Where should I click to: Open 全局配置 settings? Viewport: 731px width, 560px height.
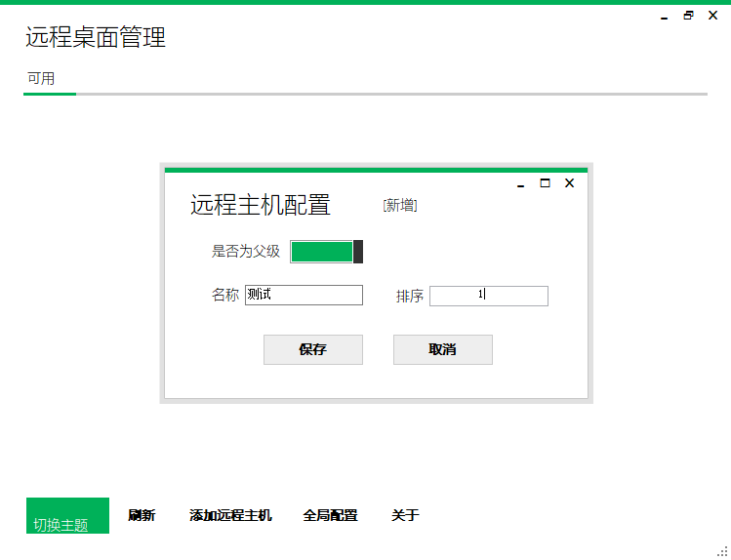pyautogui.click(x=330, y=515)
